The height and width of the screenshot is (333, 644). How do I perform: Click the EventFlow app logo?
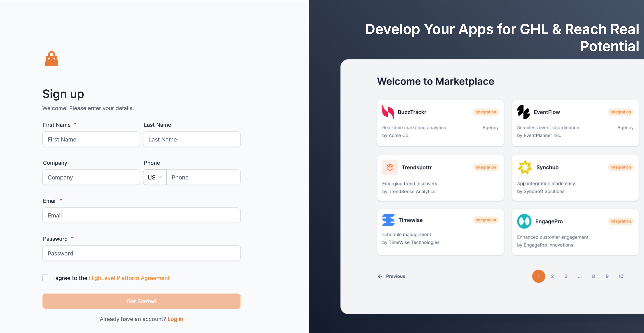(x=523, y=112)
